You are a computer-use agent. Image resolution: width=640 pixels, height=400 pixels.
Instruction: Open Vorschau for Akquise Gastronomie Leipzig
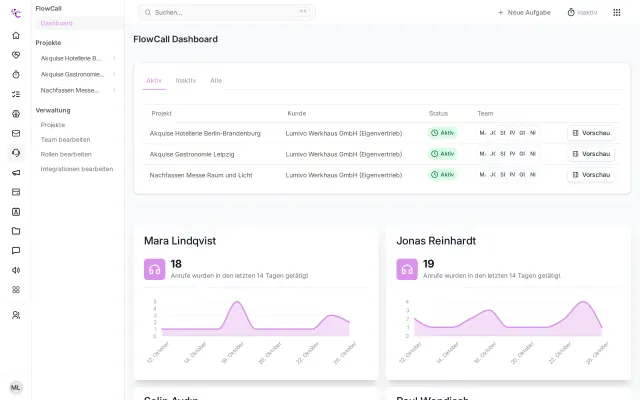pos(591,154)
